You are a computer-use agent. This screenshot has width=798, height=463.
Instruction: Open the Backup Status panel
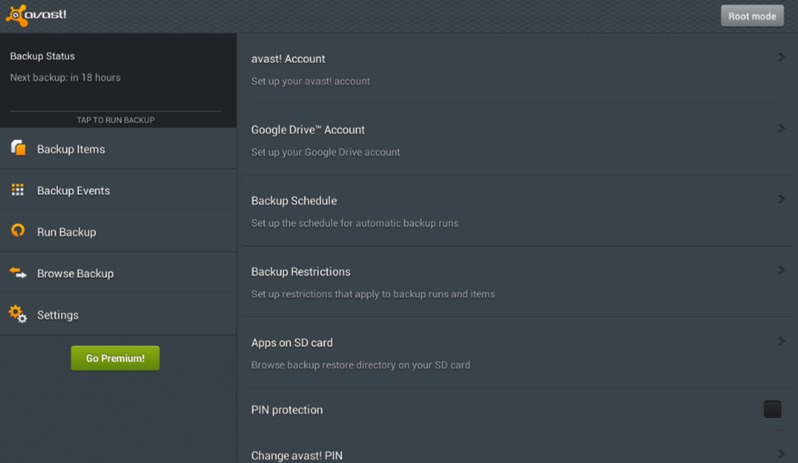[118, 80]
